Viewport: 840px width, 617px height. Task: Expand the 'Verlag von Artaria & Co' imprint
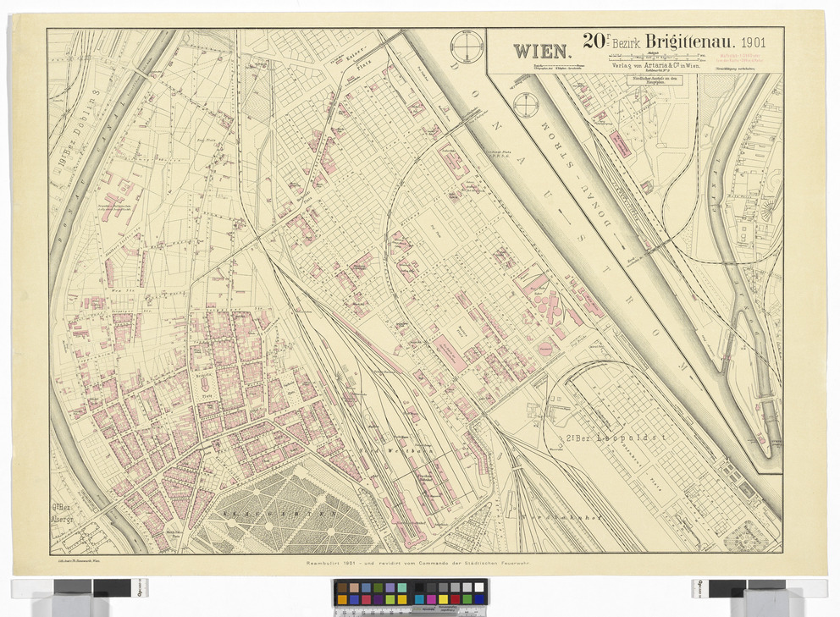(x=655, y=66)
